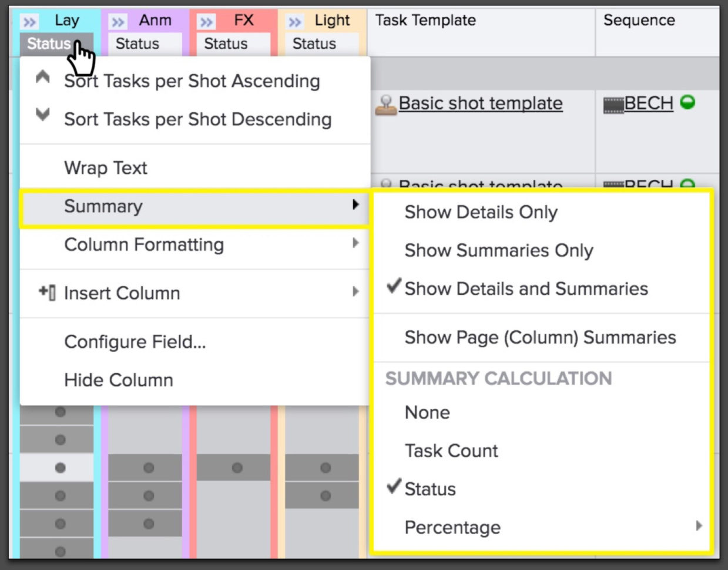Click the Insert Column plus icon
The width and height of the screenshot is (728, 570).
pos(47,292)
